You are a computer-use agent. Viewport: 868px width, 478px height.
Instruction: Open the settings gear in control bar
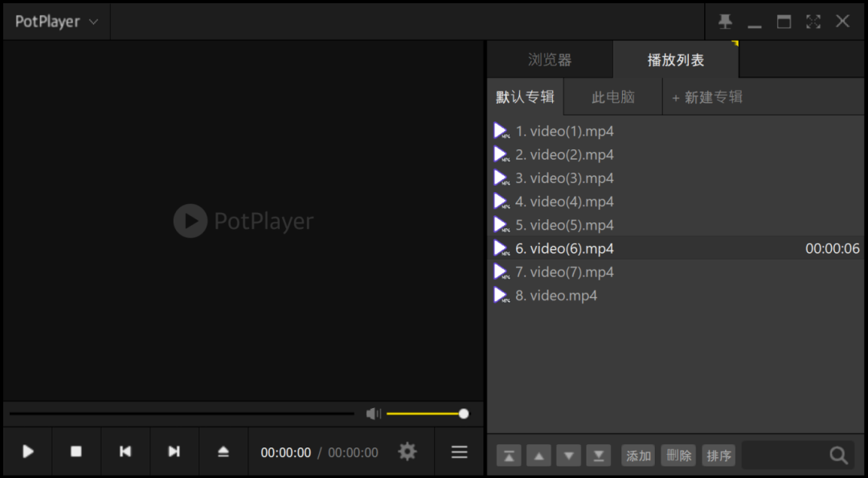click(407, 452)
